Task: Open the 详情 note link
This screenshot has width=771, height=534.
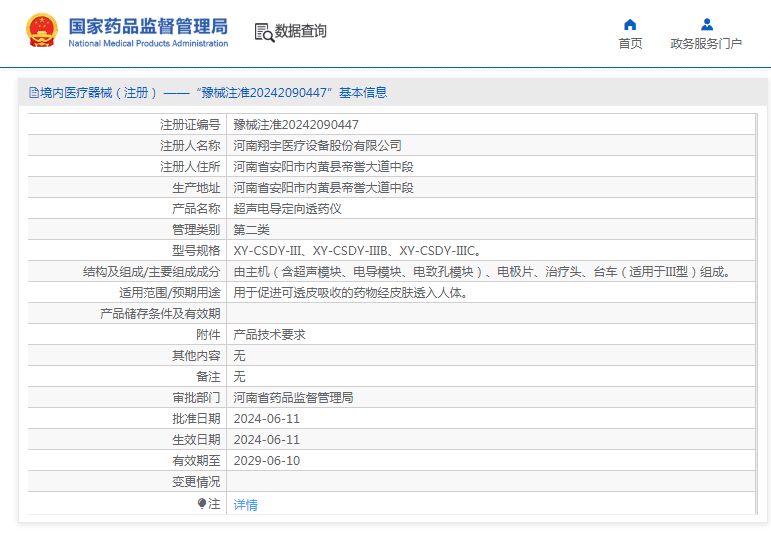Action: click(x=245, y=504)
